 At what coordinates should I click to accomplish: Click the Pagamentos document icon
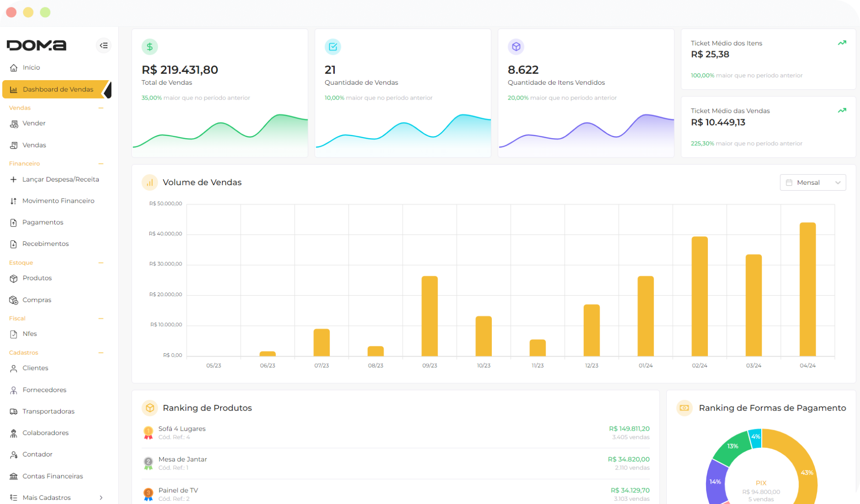(x=14, y=222)
